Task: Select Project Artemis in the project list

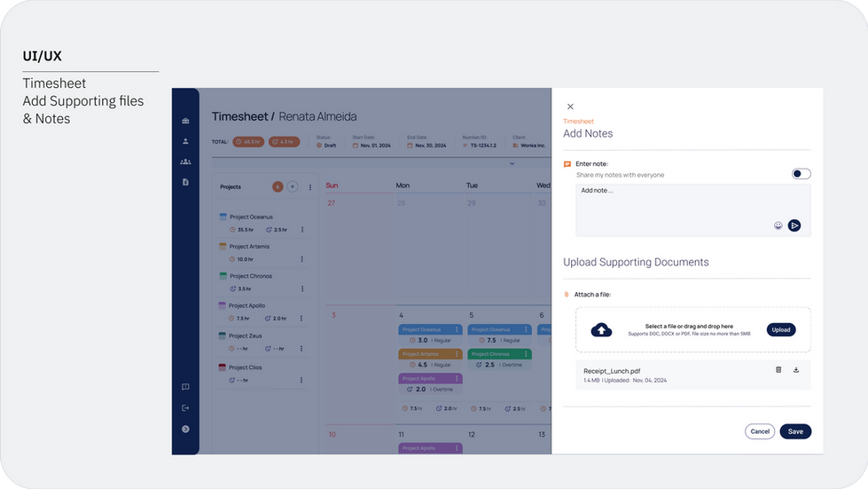Action: (249, 247)
